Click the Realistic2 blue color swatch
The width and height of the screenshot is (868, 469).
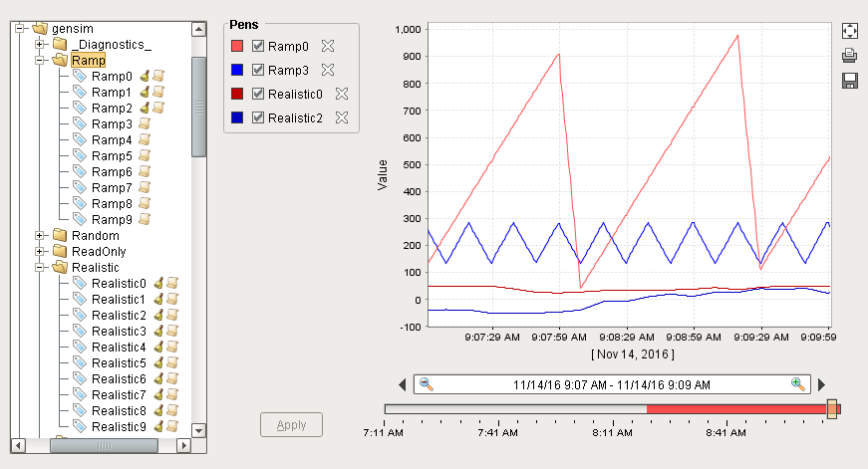click(x=237, y=117)
